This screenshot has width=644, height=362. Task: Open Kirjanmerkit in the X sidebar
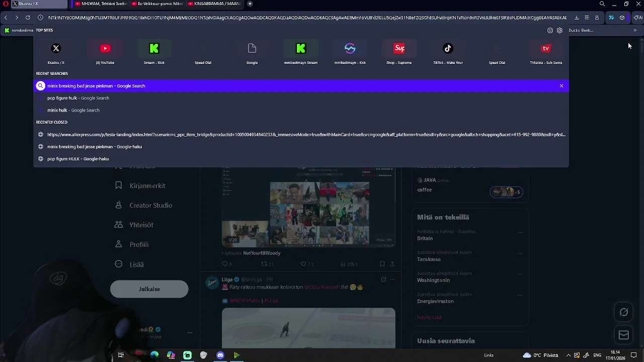tap(140, 186)
